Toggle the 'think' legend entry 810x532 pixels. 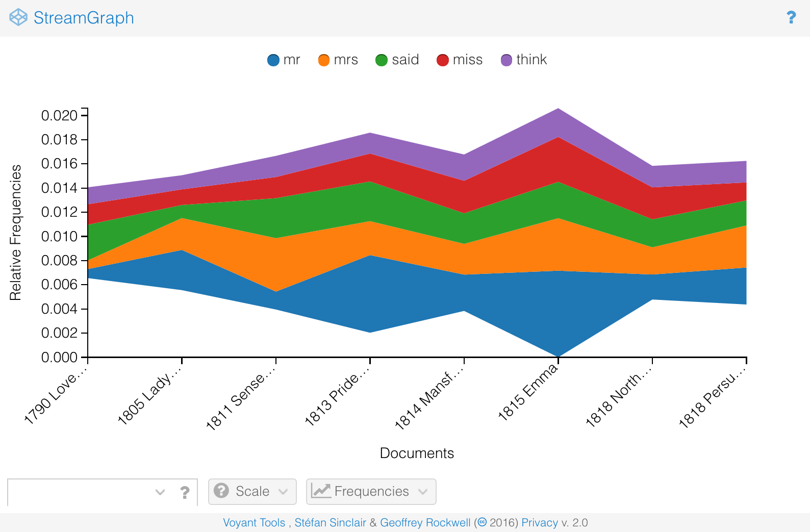[524, 60]
